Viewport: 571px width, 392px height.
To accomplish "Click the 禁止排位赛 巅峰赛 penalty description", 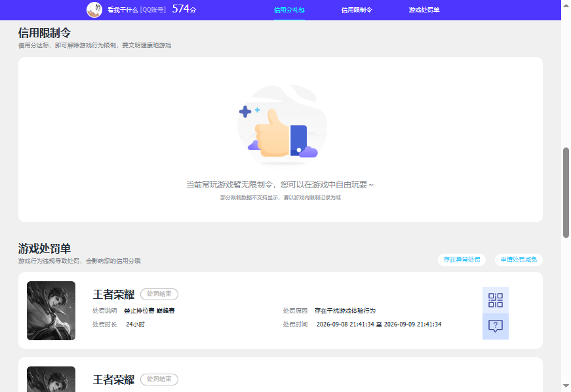I will click(149, 311).
